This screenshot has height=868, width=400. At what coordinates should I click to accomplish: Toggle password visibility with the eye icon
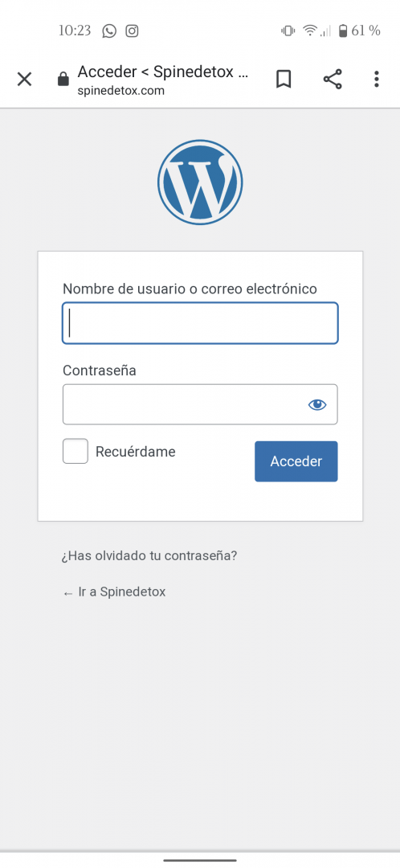click(x=317, y=404)
